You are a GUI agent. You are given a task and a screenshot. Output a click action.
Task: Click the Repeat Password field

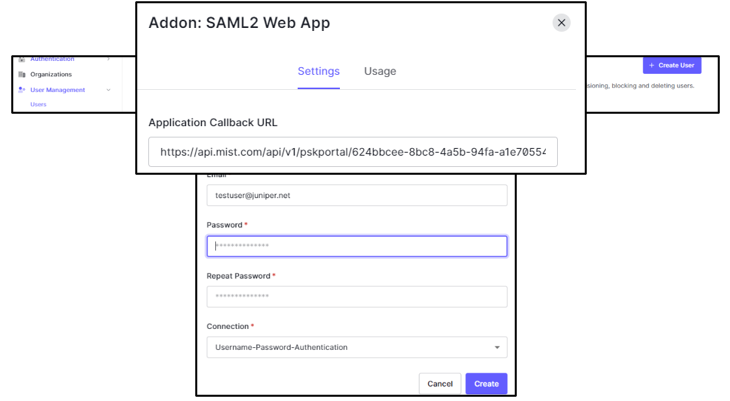[x=357, y=296]
